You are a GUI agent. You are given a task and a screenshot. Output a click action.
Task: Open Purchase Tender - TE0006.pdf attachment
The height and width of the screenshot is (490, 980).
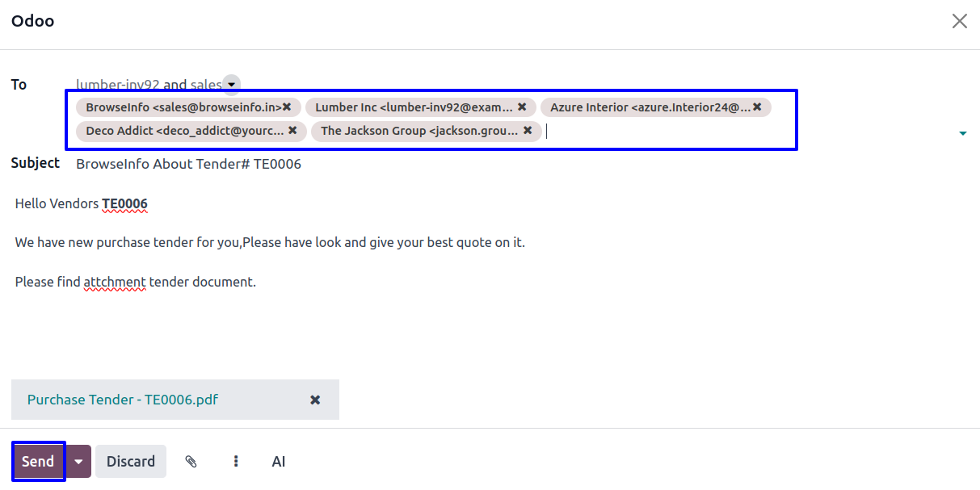tap(123, 400)
